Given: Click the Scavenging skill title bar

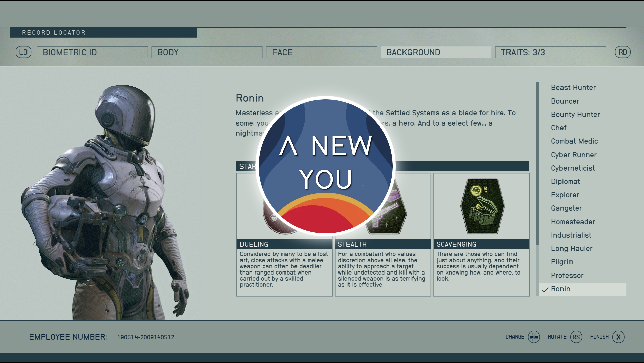Looking at the screenshot, I should tap(481, 244).
